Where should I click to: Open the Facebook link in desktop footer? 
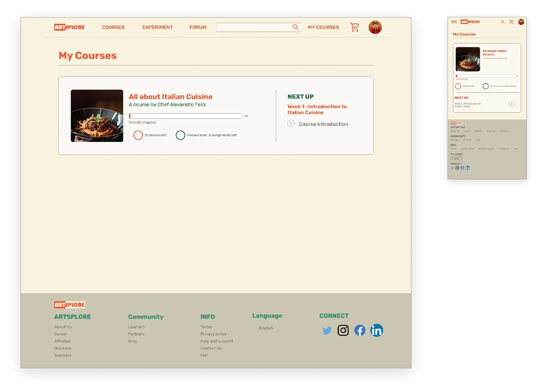click(x=359, y=330)
